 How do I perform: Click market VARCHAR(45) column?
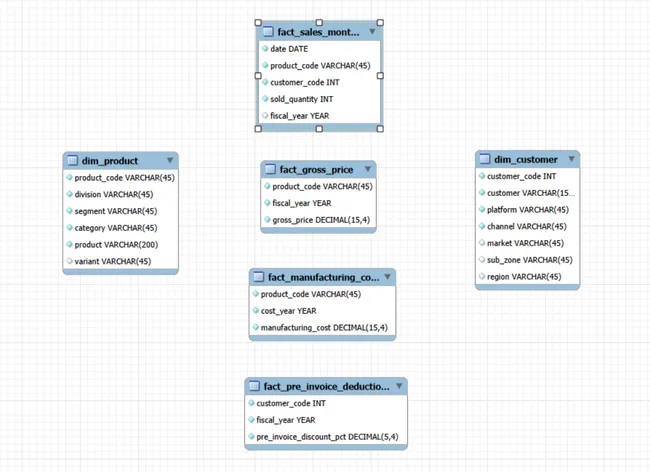pos(527,243)
